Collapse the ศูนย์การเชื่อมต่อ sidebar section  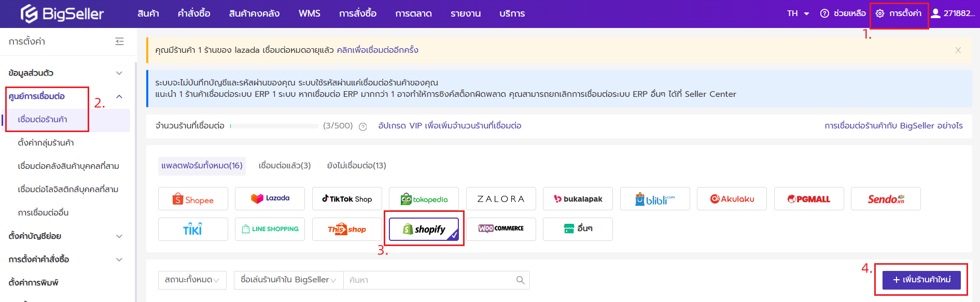coord(66,96)
